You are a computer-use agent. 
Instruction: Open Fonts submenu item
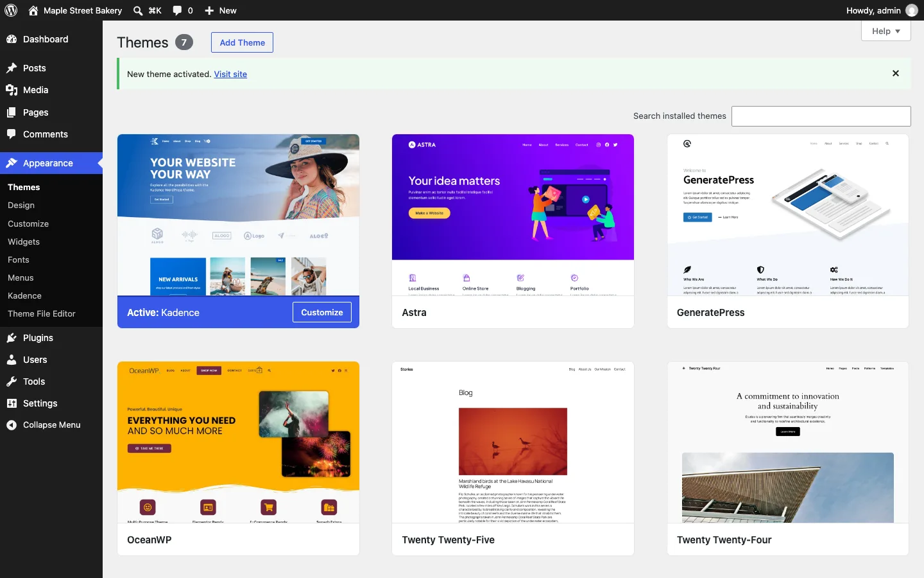pos(19,259)
